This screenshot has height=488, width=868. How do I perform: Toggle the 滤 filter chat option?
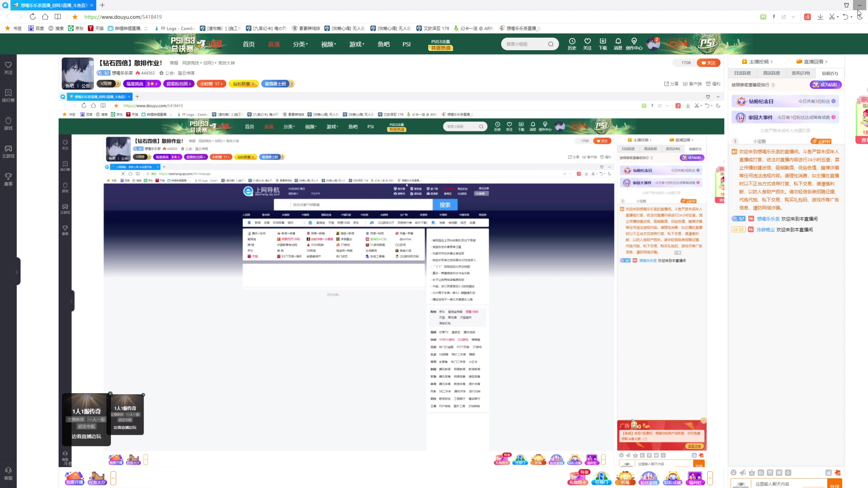point(828,473)
